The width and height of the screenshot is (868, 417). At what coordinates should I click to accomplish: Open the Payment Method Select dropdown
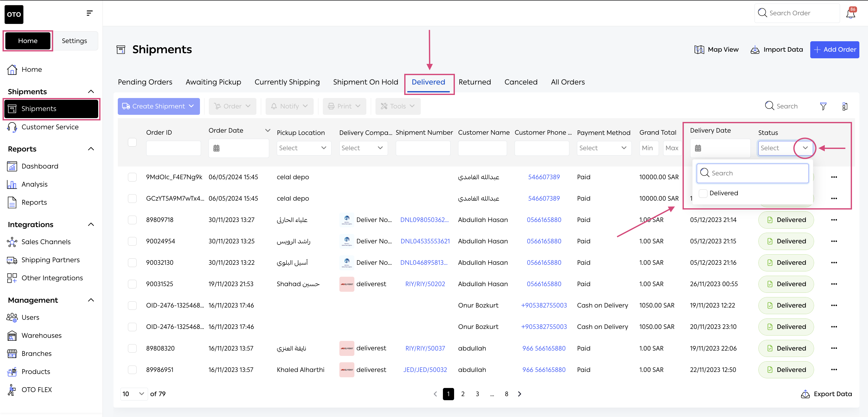coord(603,148)
